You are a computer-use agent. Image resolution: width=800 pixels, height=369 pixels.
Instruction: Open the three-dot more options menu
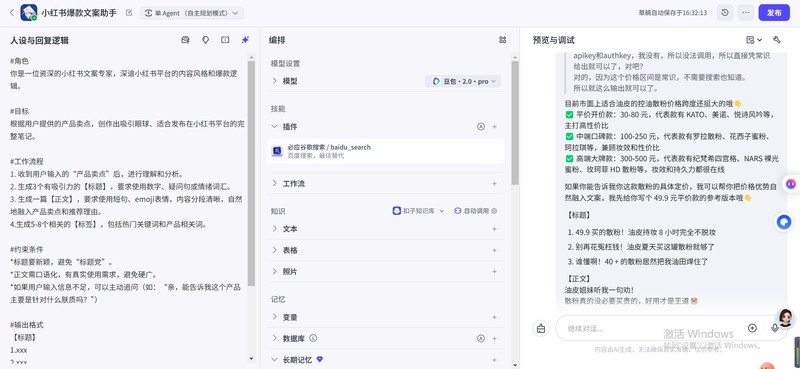pos(746,13)
